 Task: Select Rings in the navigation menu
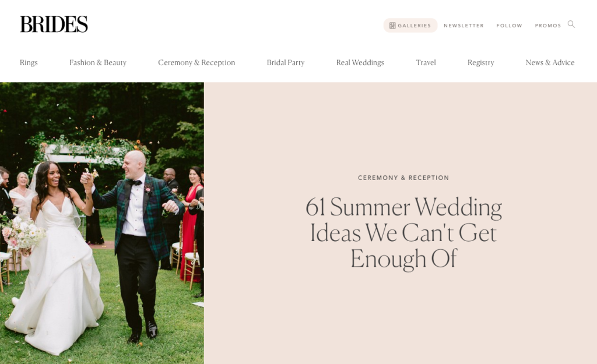(x=29, y=62)
